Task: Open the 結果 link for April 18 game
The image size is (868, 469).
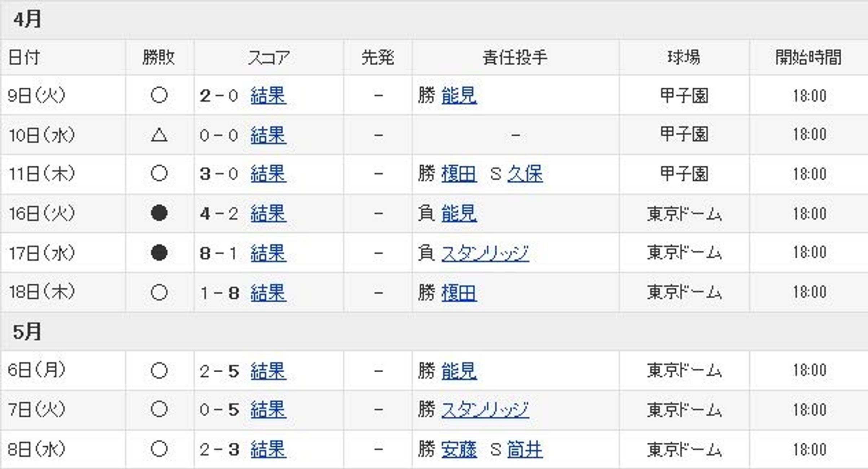Action: click(268, 293)
